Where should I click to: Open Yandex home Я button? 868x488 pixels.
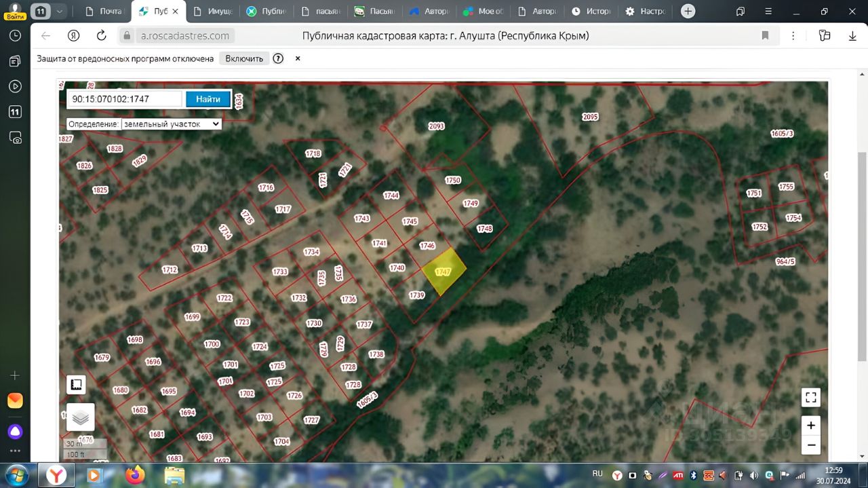click(74, 36)
